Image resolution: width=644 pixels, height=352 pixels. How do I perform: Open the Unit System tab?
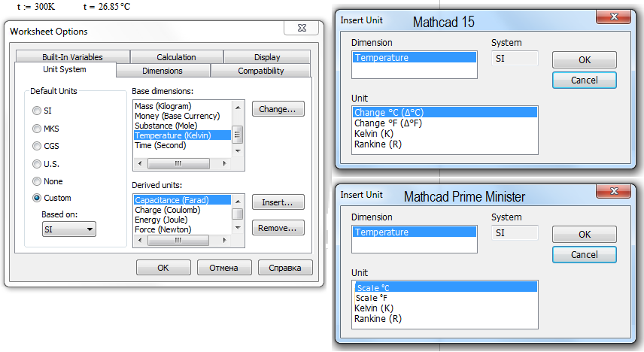(65, 69)
